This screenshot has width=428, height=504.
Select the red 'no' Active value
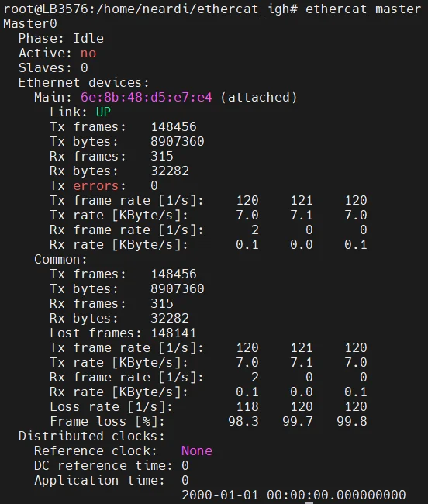(88, 54)
